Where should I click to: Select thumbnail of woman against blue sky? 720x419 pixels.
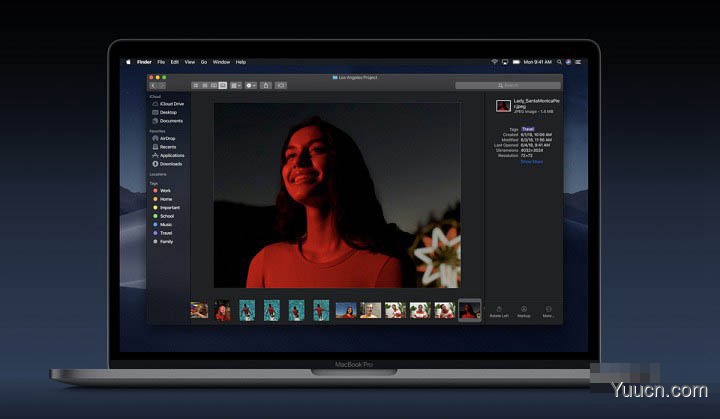coord(346,311)
